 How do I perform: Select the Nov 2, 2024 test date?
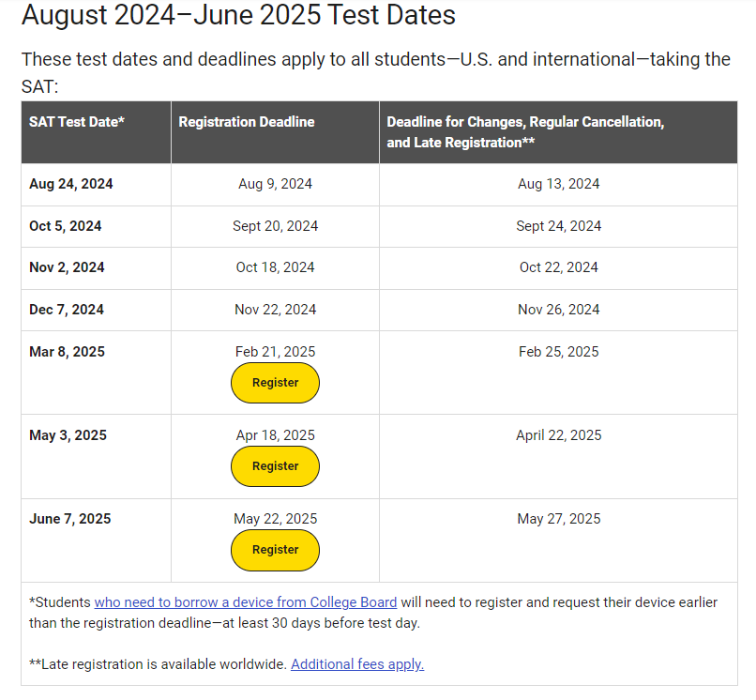(x=67, y=267)
